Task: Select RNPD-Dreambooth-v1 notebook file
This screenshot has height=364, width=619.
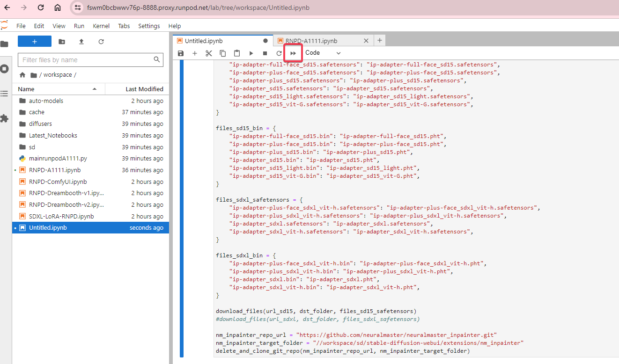Action: click(90, 193)
